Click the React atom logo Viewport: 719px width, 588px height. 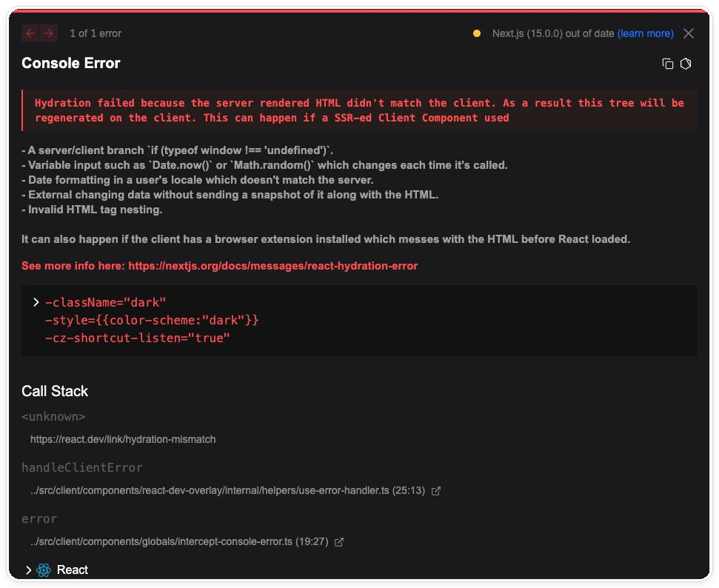[x=44, y=570]
